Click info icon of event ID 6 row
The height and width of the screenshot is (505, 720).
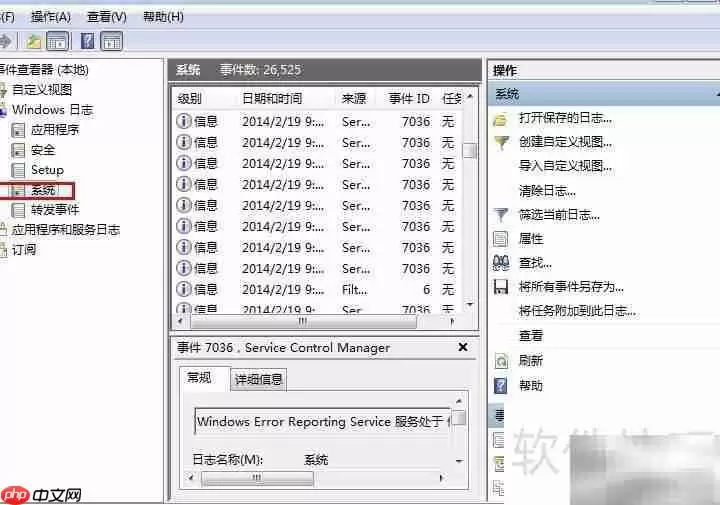pyautogui.click(x=183, y=289)
